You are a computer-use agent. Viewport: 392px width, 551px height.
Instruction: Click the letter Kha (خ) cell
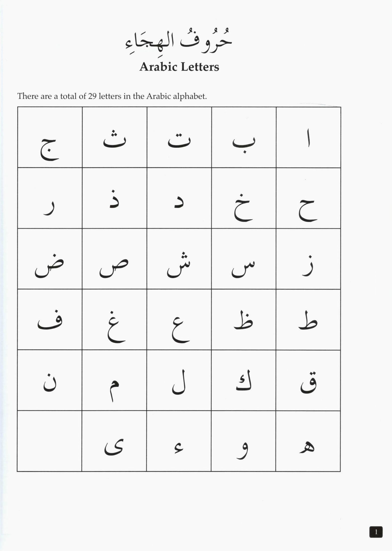tap(244, 198)
